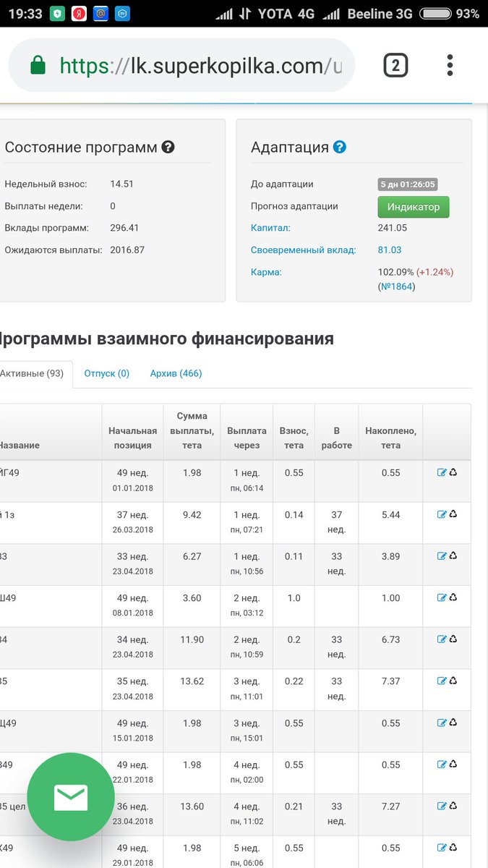This screenshot has height=868, width=488.
Task: Edit the program starting 26.03.2018
Action: 442,515
